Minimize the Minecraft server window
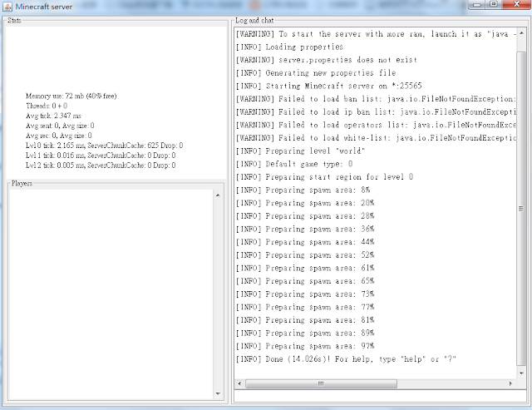 [x=476, y=4]
